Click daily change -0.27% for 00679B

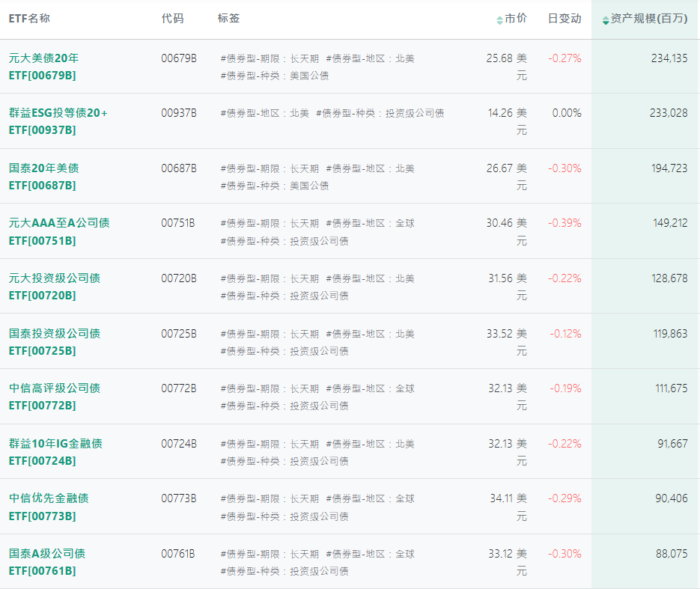(x=564, y=58)
